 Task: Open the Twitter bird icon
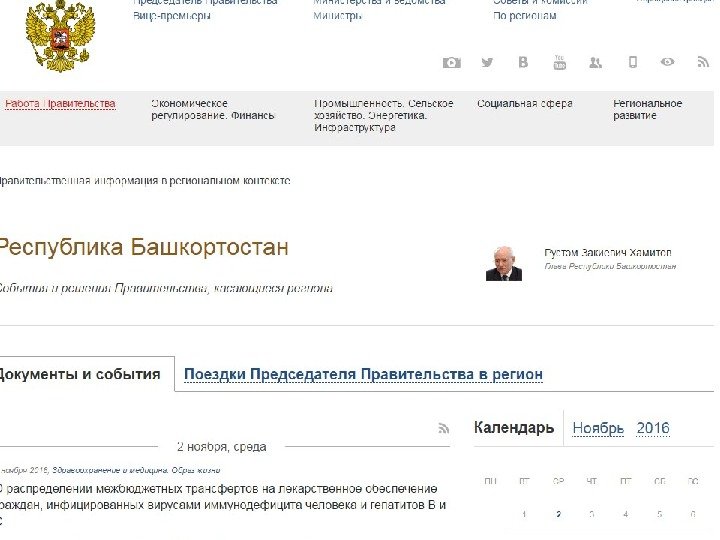(487, 62)
